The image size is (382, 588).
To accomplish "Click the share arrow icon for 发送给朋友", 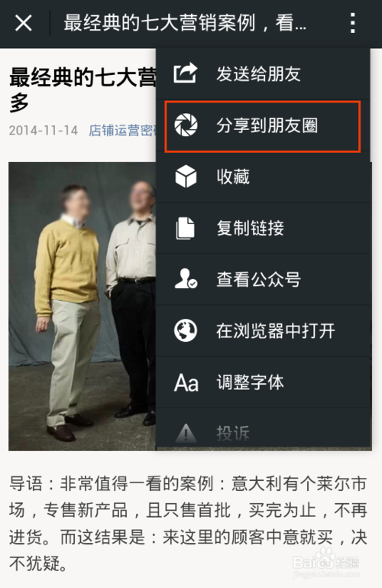I will (x=186, y=73).
